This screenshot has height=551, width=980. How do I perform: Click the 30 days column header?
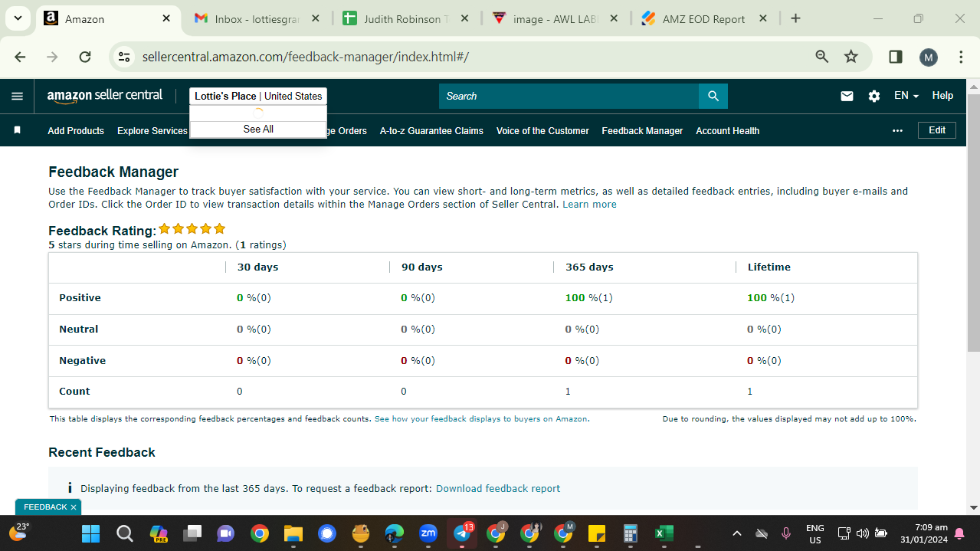pos(257,267)
